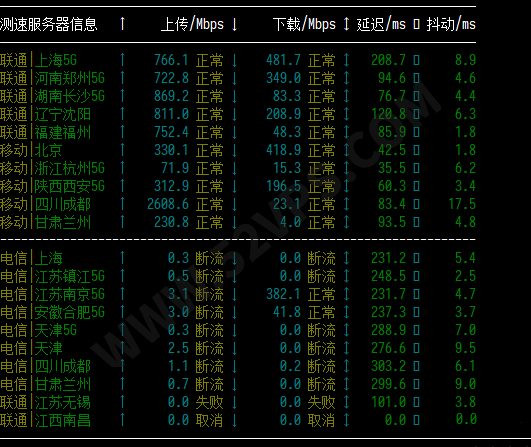Click the server name 电信|天津5G
This screenshot has height=447, width=531.
pos(38,330)
